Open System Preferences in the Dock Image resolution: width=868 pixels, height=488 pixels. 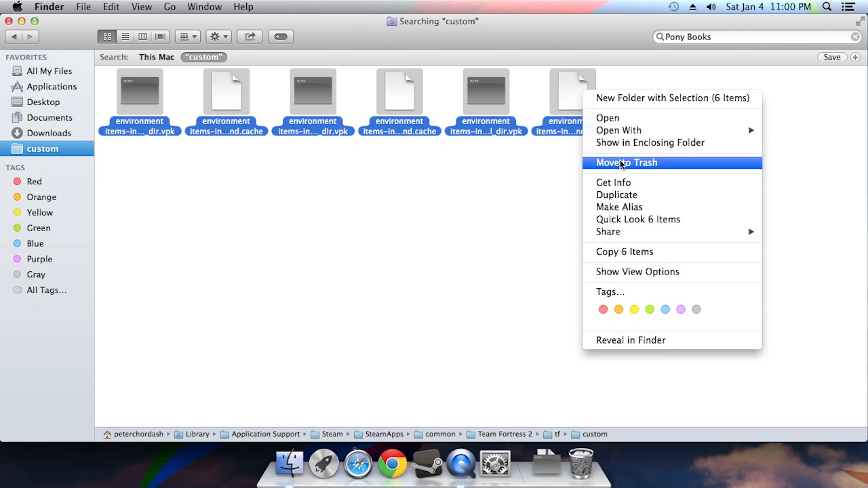495,464
